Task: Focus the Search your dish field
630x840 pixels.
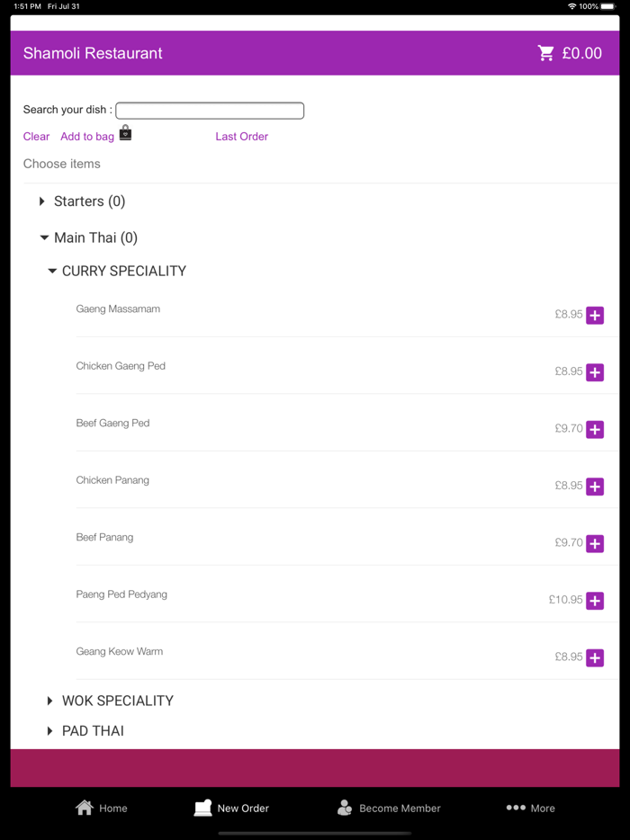Action: tap(210, 111)
